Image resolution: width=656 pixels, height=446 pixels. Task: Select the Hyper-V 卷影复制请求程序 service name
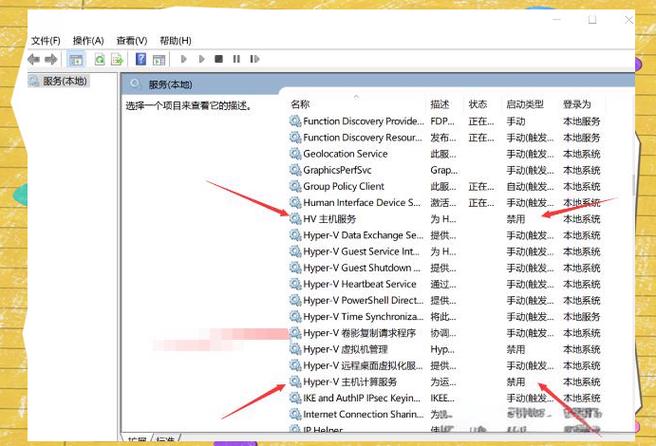tap(359, 333)
